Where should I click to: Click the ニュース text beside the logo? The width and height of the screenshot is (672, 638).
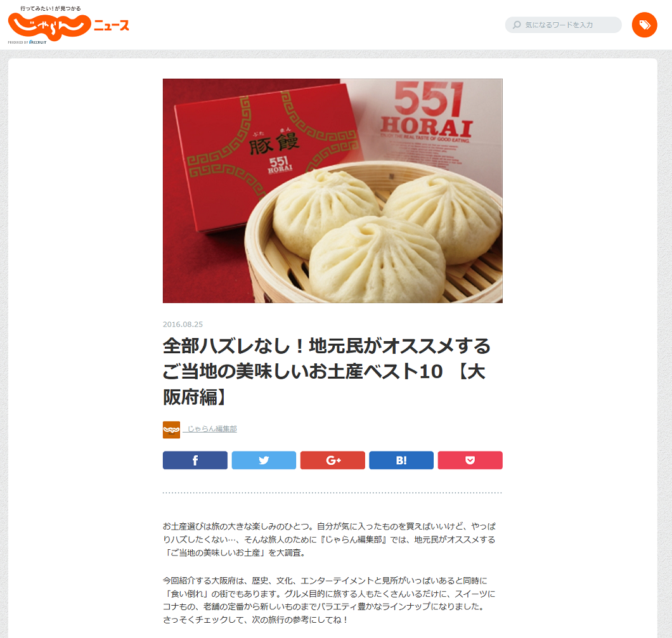coord(112,26)
